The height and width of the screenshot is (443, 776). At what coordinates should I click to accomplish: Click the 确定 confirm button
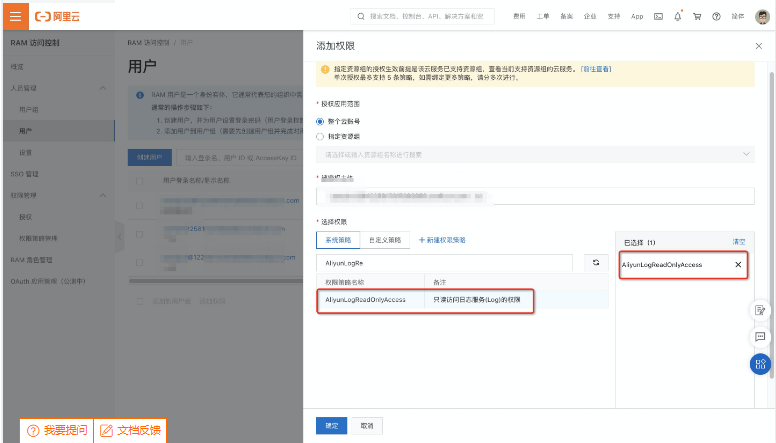(x=332, y=426)
